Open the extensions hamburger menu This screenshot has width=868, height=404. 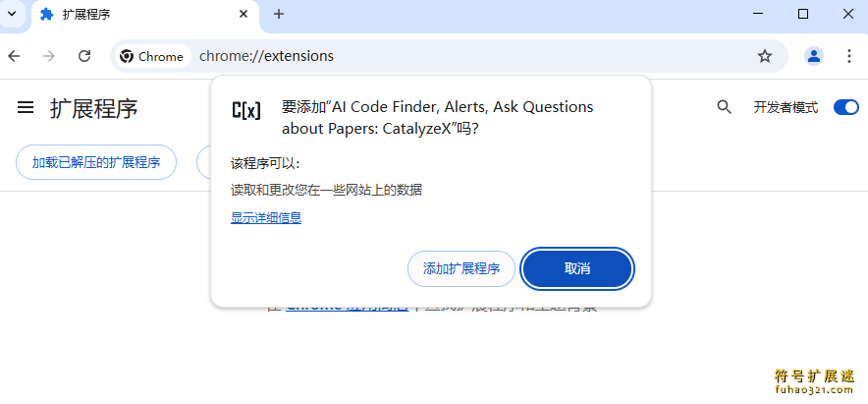pyautogui.click(x=26, y=107)
